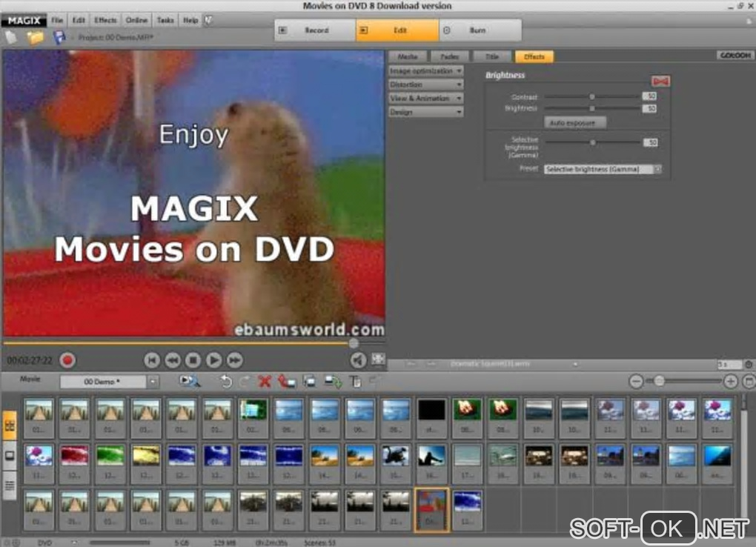Open the File menu

pos(57,20)
